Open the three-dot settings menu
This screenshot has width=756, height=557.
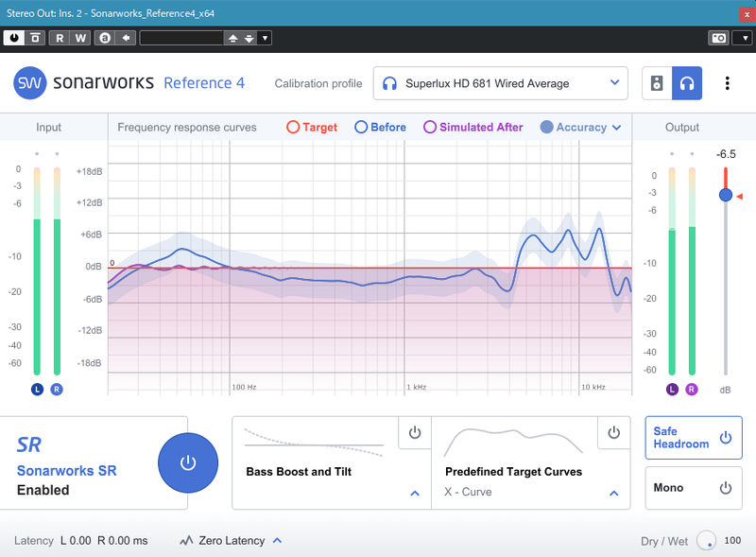pyautogui.click(x=727, y=83)
